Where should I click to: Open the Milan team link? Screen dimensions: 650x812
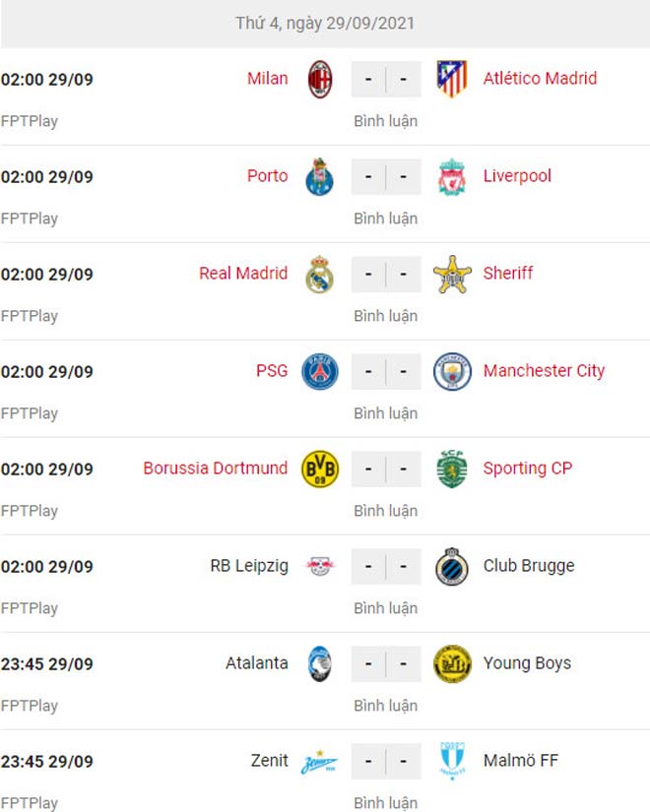[268, 79]
